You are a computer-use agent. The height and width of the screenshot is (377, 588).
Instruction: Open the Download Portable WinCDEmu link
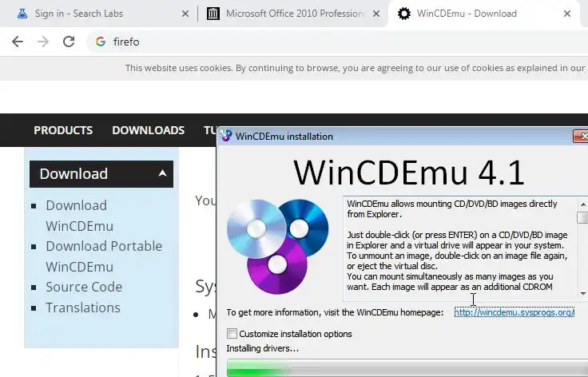click(x=104, y=256)
